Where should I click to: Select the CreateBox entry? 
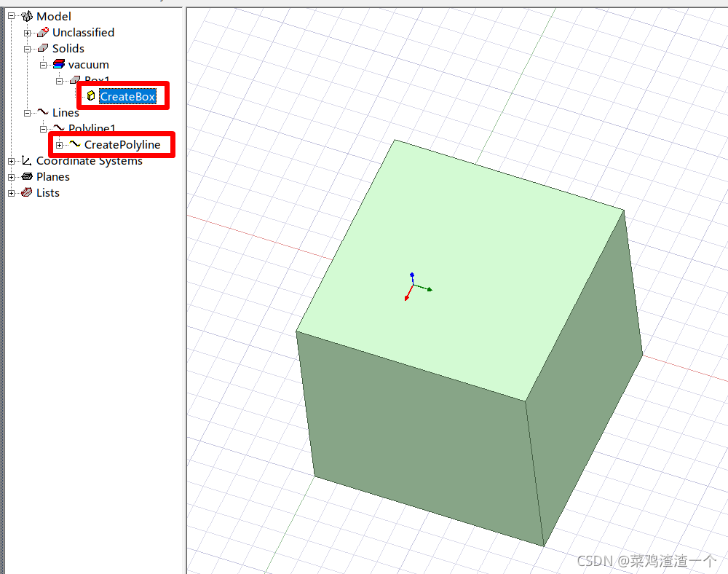click(x=127, y=97)
